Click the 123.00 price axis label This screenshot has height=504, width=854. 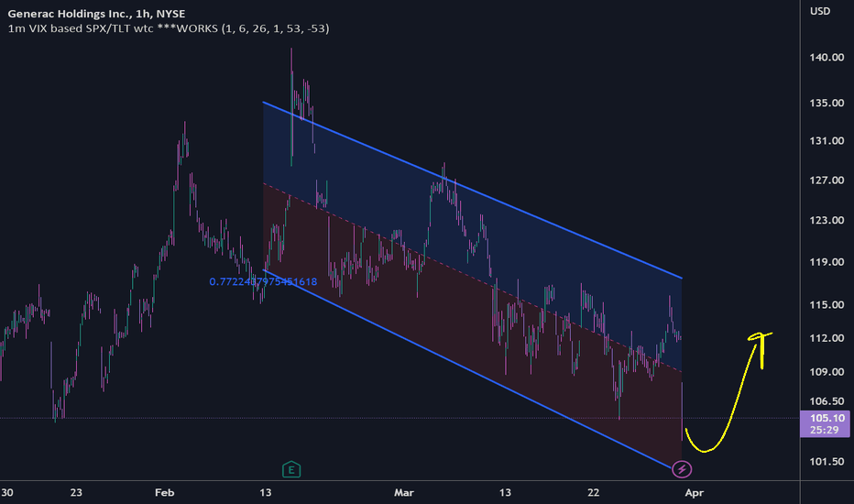[x=827, y=221]
